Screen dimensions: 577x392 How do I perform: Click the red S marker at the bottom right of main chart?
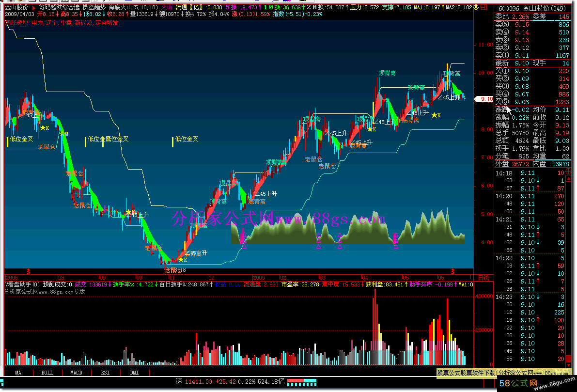[x=453, y=271]
